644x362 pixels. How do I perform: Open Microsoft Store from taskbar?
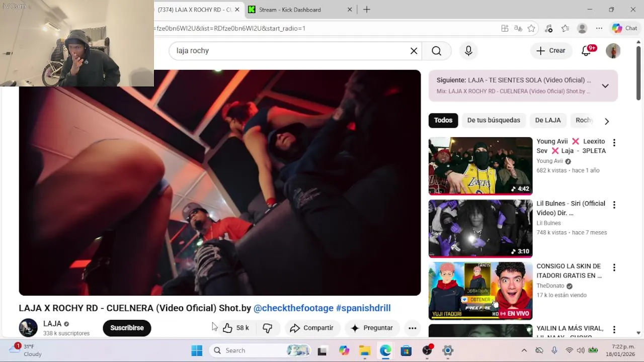tap(406, 350)
